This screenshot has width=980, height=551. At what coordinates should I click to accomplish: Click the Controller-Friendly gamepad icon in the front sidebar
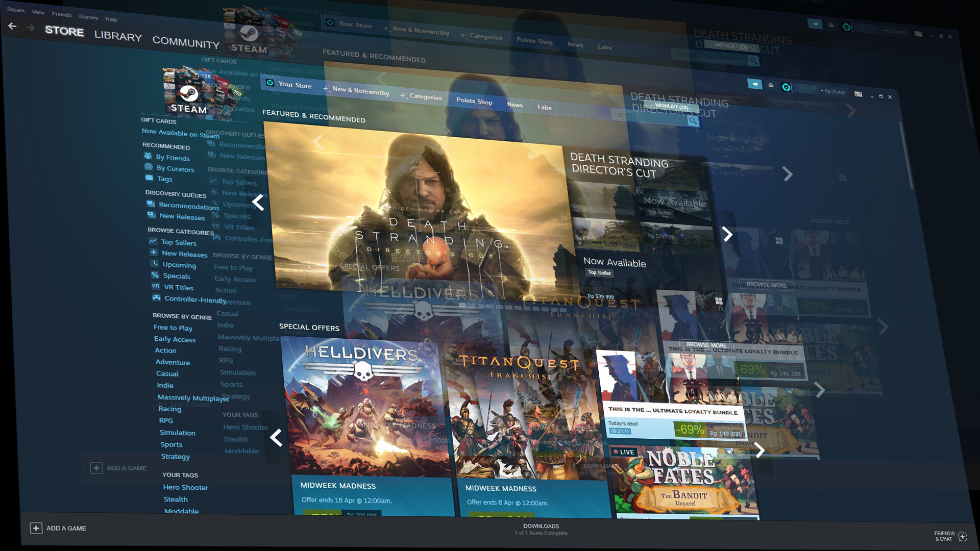156,297
